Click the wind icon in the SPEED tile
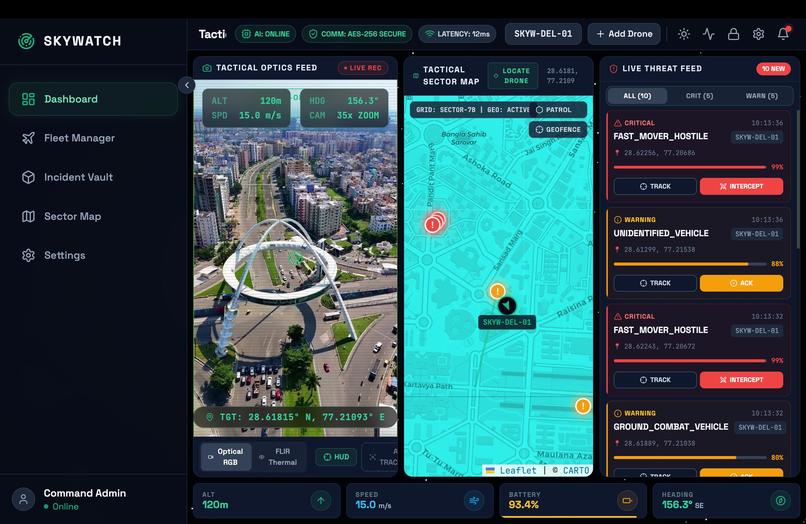This screenshot has width=806, height=524. click(x=473, y=500)
